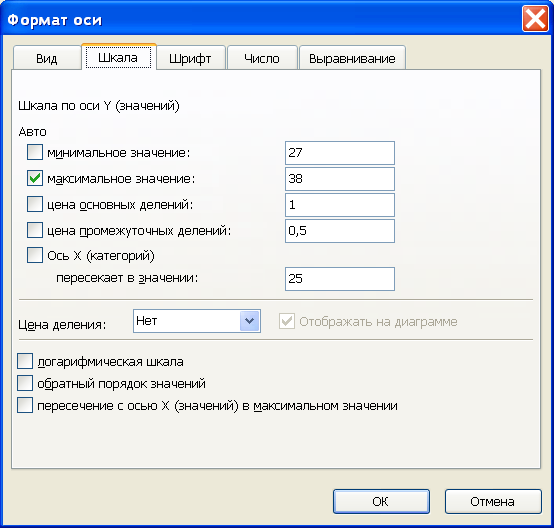Screen dimensions: 554x528
Task: Toggle цена основных делений checkbox
Action: click(x=35, y=204)
